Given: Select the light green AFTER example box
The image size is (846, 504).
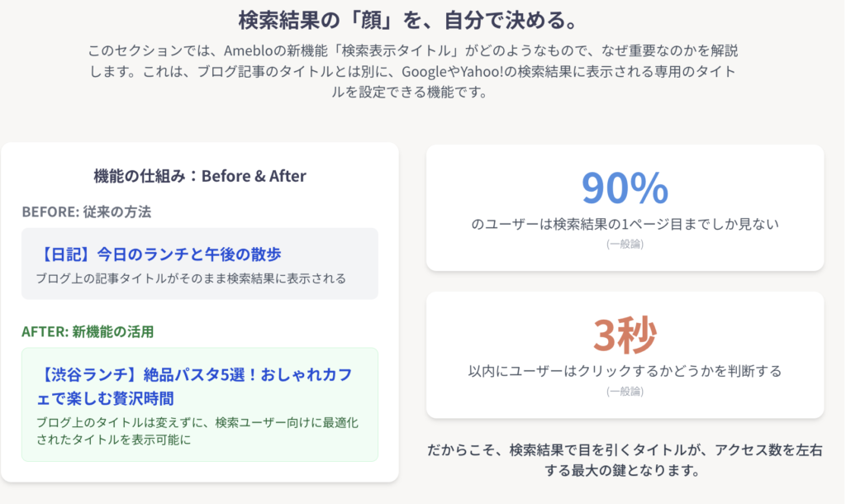Looking at the screenshot, I should click(x=200, y=405).
